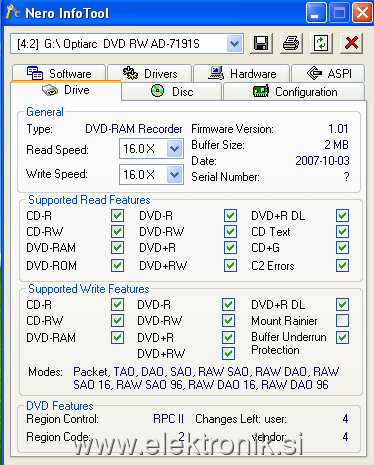
Task: Click the red X exit icon in toolbar
Action: point(351,43)
